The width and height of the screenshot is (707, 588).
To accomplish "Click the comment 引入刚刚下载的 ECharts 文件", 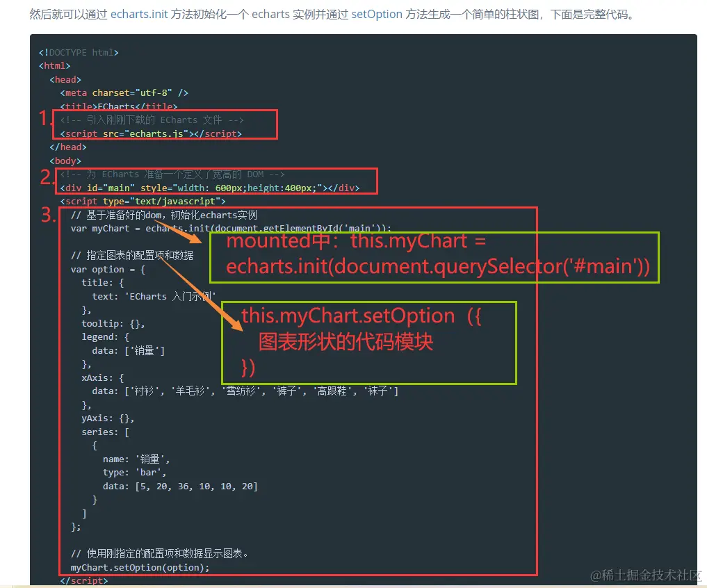I will point(152,120).
